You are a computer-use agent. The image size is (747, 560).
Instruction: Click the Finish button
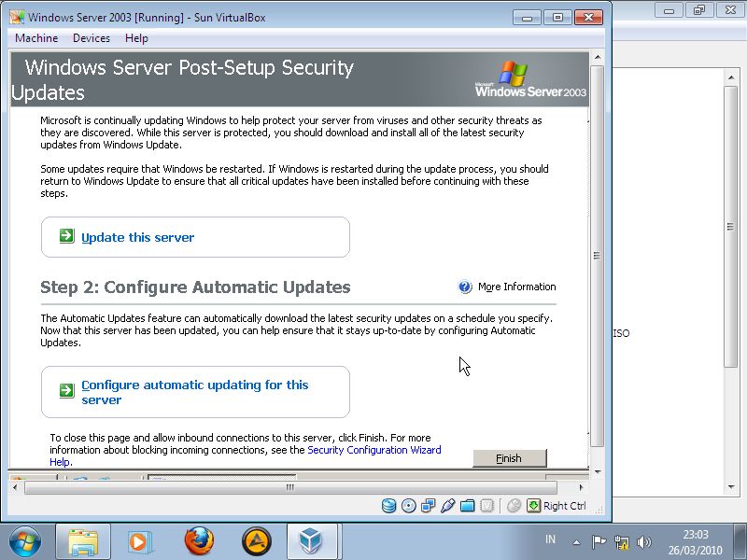(x=509, y=458)
